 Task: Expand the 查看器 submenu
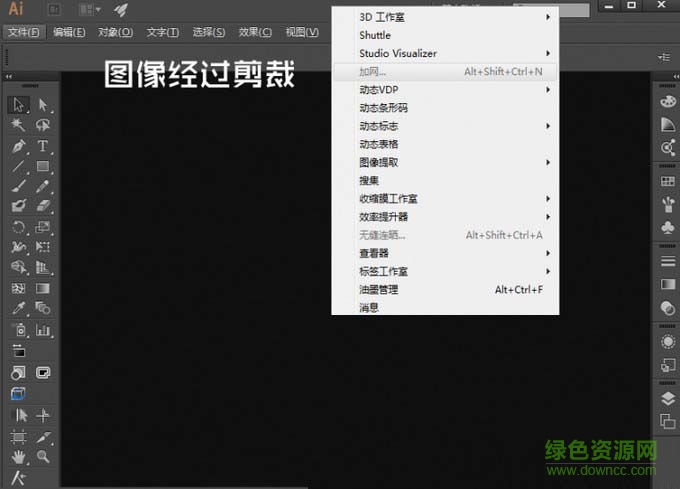pyautogui.click(x=445, y=253)
